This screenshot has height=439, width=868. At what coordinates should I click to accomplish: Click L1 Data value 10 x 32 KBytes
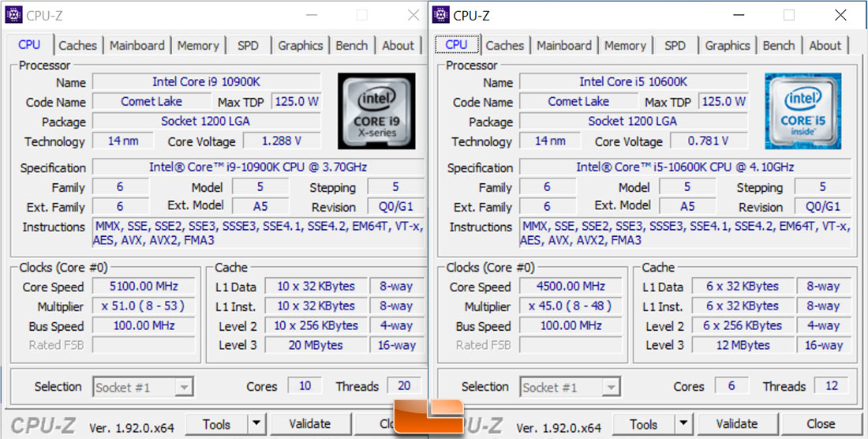(x=316, y=286)
